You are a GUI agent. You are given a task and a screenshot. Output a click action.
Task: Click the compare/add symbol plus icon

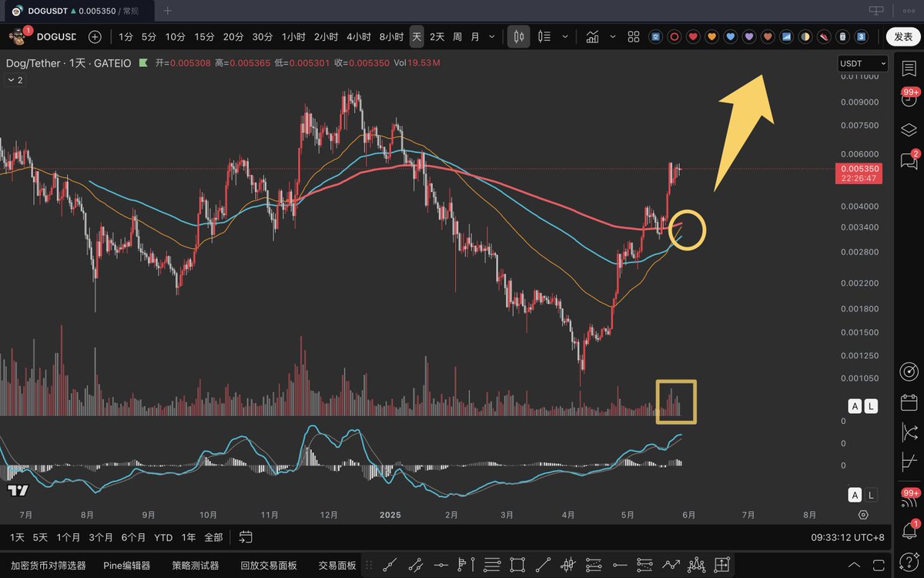[95, 36]
